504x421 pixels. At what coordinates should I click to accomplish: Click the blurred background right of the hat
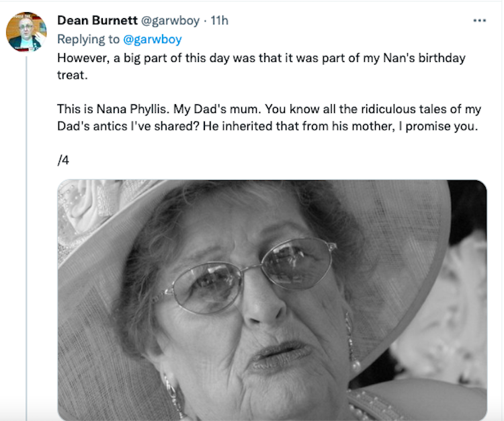464,303
